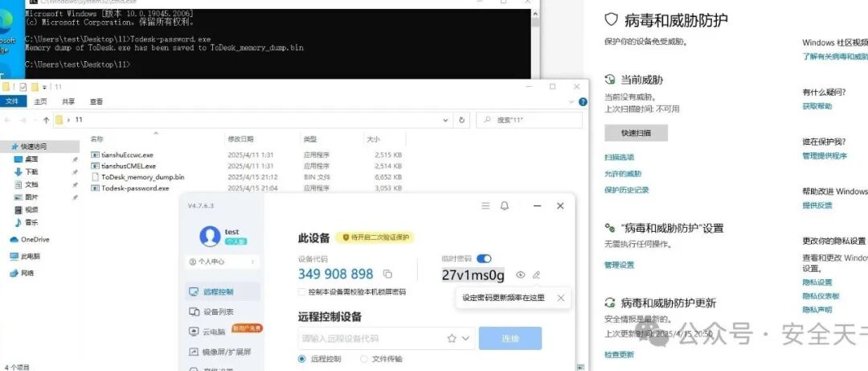Open 管理设置 link under protection settings
Image resolution: width=868 pixels, height=371 pixels.
point(620,265)
